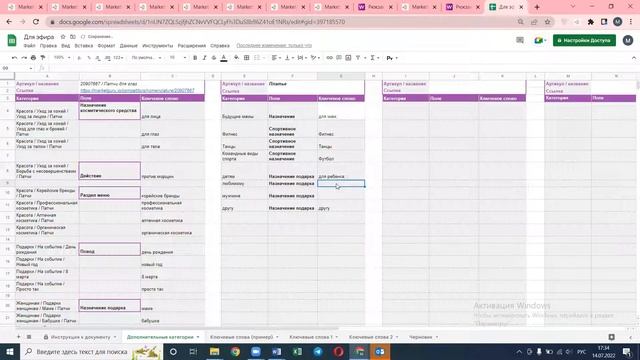Click the Windows Start button
640x360 pixels.
(x=10, y=351)
